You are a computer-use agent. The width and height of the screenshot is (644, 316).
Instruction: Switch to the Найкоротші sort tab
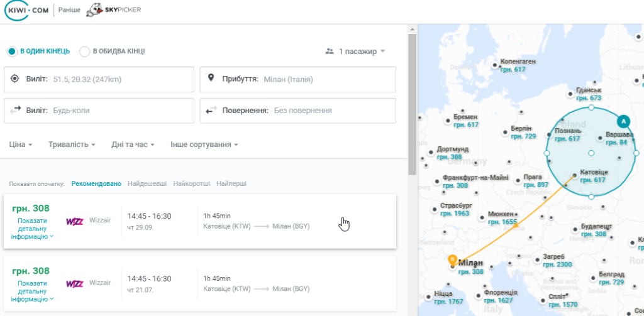(x=192, y=183)
